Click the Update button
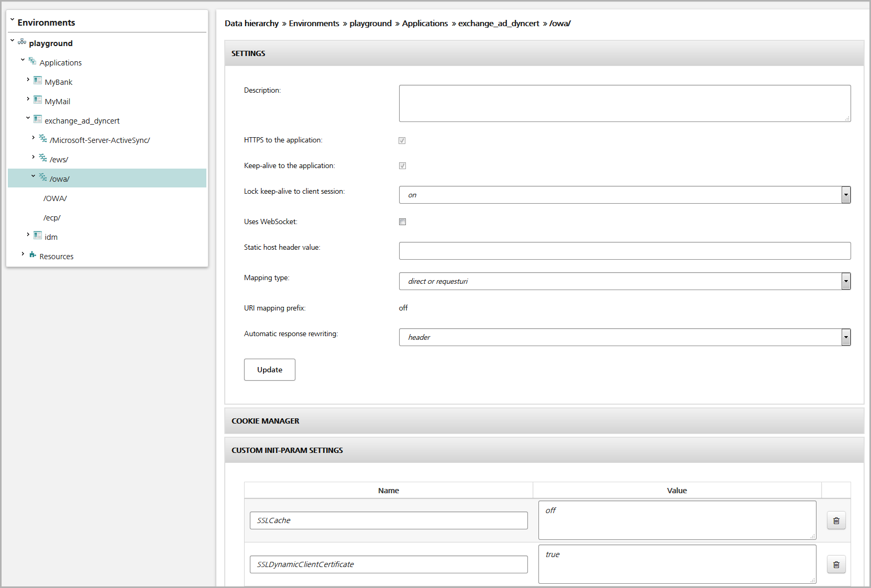The width and height of the screenshot is (871, 588). point(270,370)
